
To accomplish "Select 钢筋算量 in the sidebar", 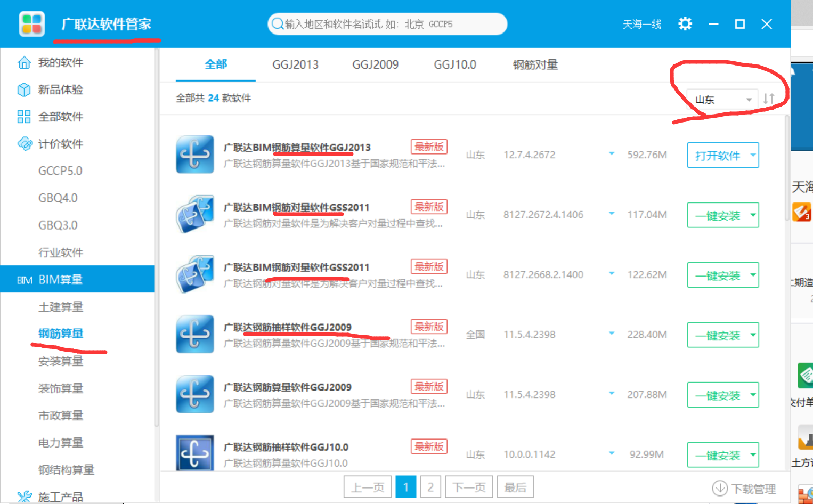I will click(x=61, y=334).
